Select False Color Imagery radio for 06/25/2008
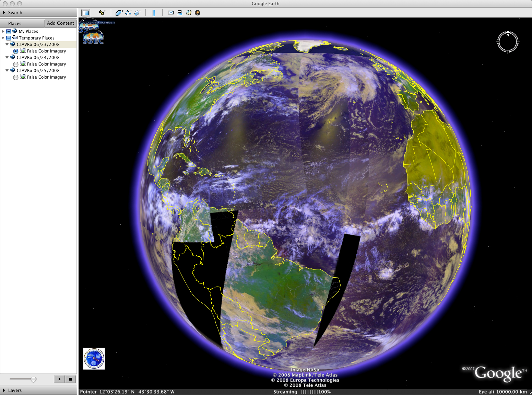Viewport: 532px width, 395px height. click(16, 77)
